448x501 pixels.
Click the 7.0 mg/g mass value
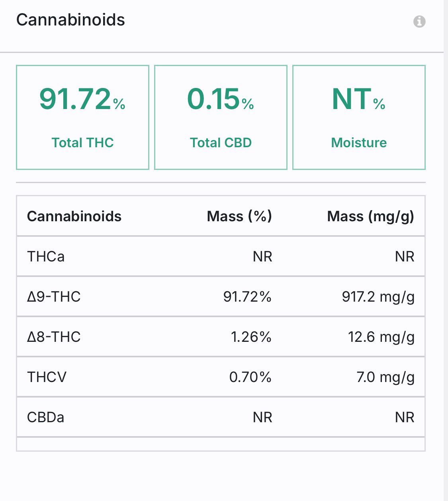pyautogui.click(x=385, y=377)
